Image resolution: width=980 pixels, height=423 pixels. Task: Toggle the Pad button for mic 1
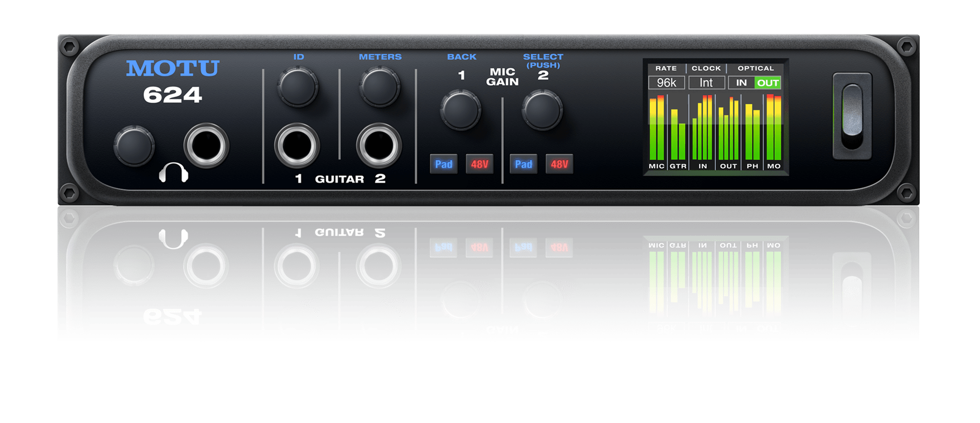tap(444, 164)
